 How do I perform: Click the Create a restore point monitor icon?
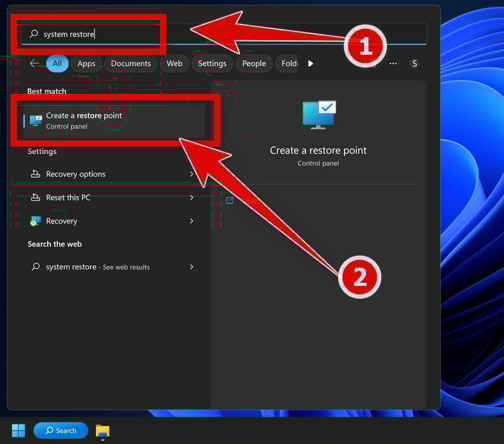tap(36, 121)
